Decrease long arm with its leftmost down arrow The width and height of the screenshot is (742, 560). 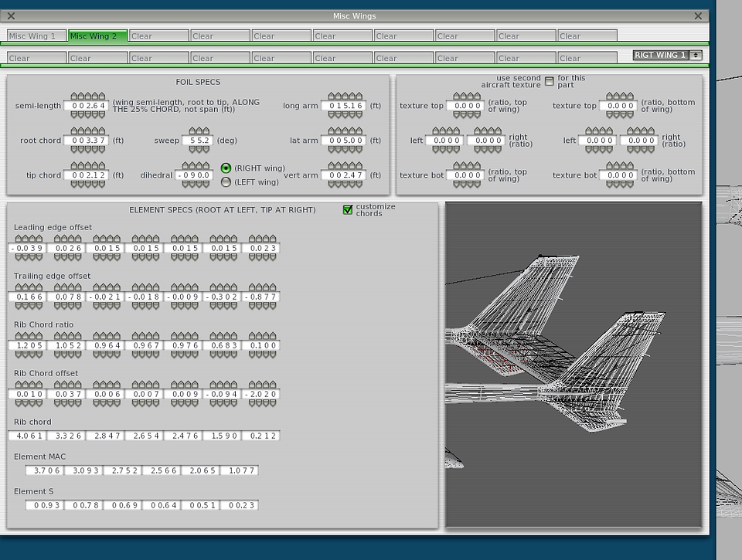[332, 114]
